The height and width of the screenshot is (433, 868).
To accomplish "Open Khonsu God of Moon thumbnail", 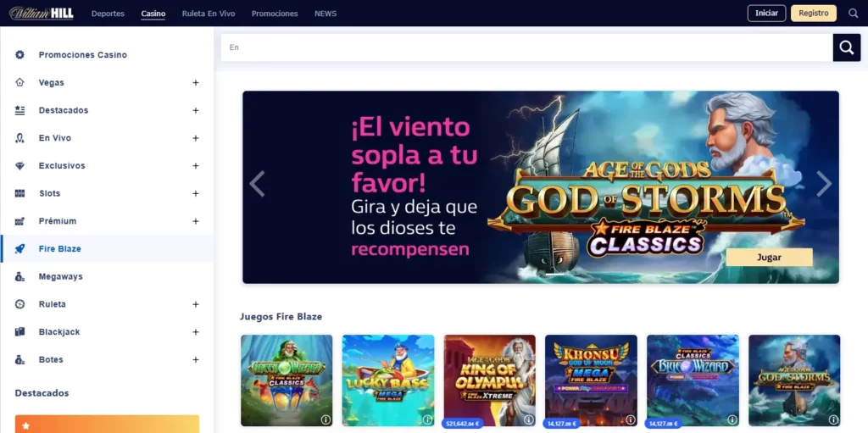I will click(x=591, y=380).
